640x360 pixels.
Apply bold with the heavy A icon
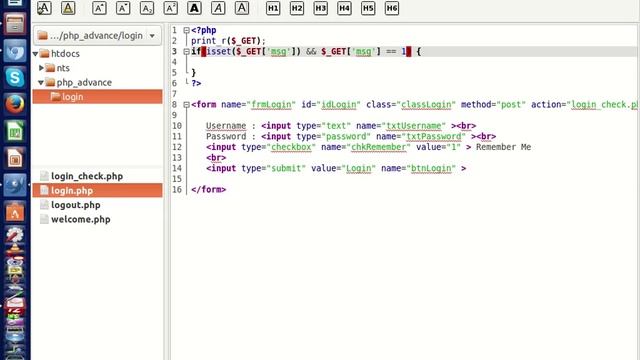pyautogui.click(x=194, y=8)
